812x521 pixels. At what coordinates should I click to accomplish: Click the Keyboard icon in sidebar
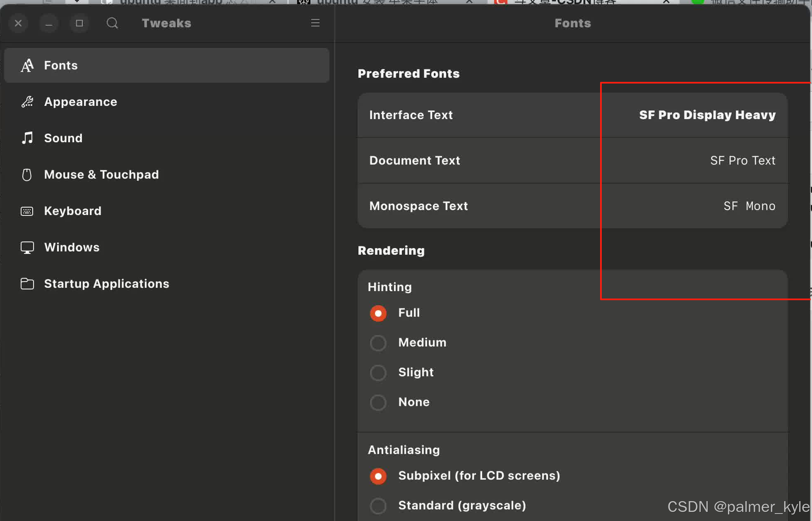click(x=27, y=211)
